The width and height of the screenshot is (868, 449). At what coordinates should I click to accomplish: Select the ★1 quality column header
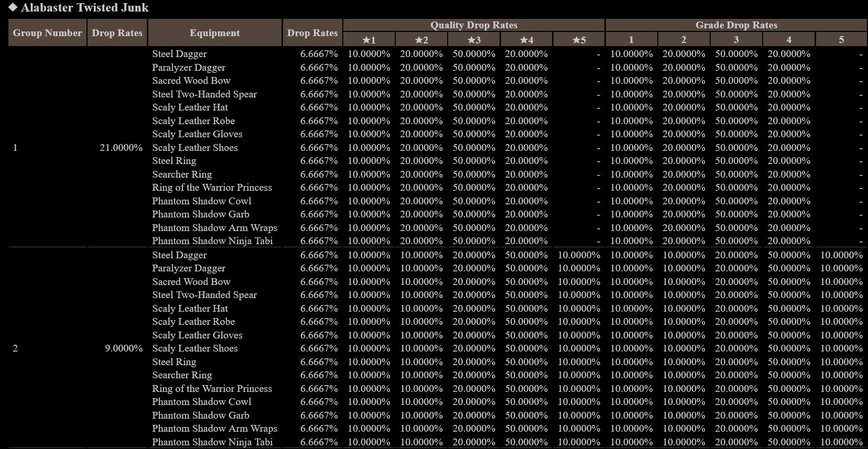[369, 39]
